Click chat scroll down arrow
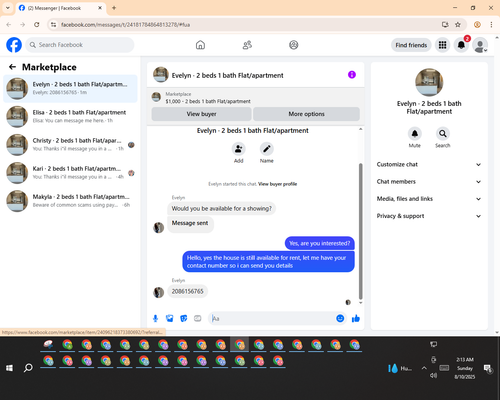 360,303
